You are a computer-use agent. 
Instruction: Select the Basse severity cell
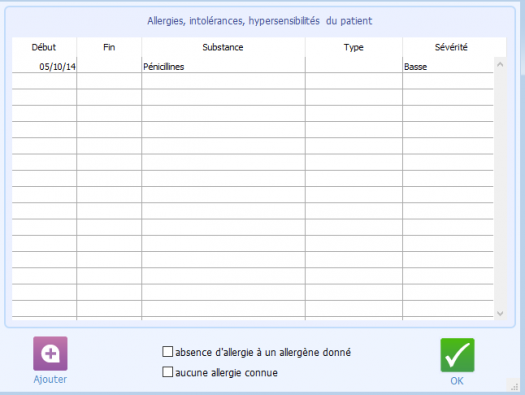tap(448, 66)
